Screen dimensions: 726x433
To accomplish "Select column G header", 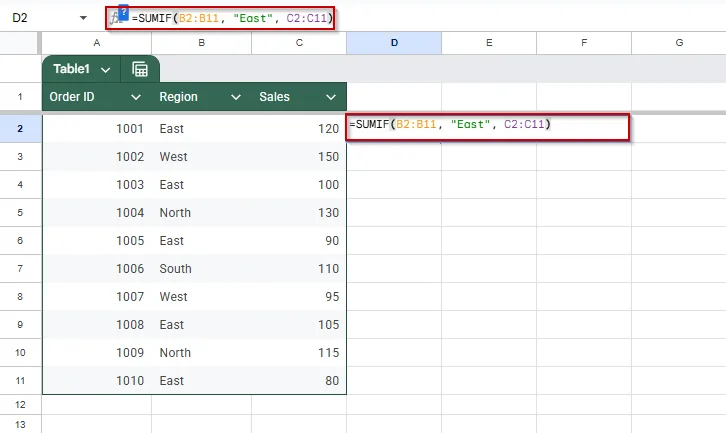I will (x=679, y=43).
